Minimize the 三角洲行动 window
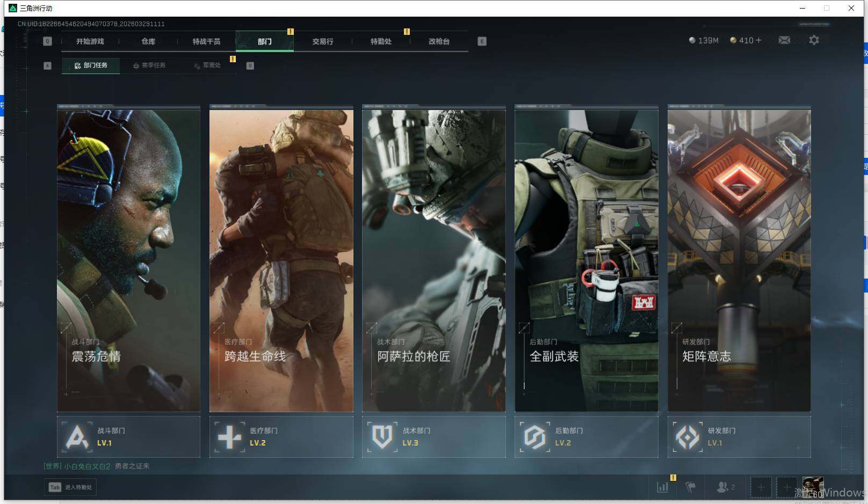 802,8
